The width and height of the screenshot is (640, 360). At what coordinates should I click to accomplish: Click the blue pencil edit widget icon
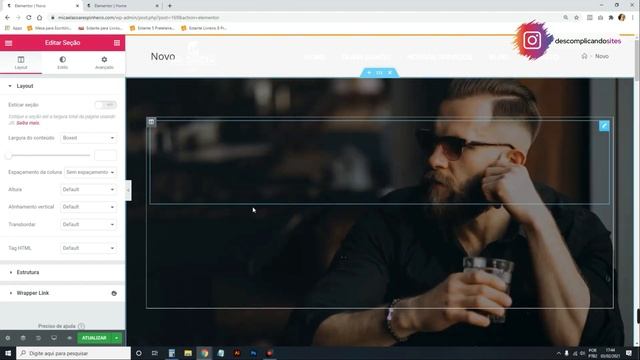[604, 126]
